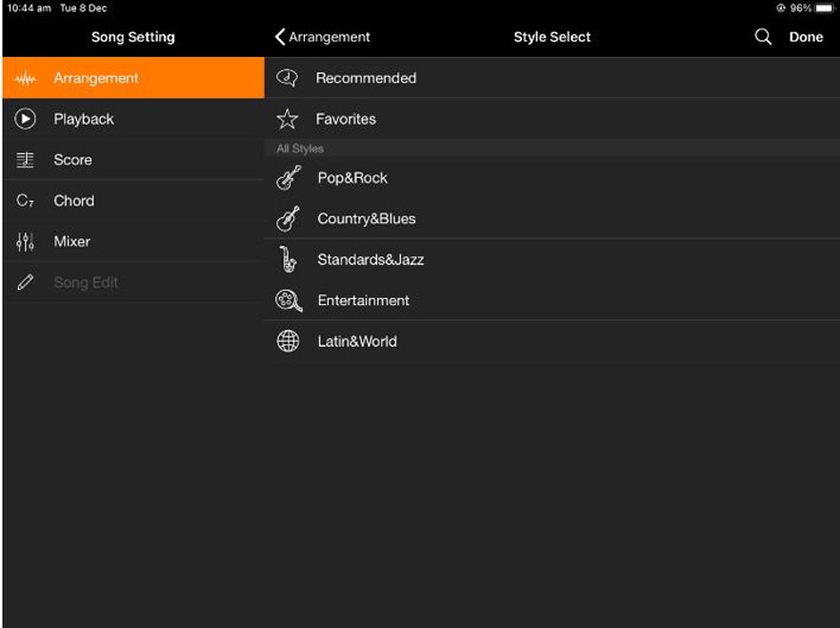Select the Country&Blues guitar icon

pyautogui.click(x=288, y=219)
